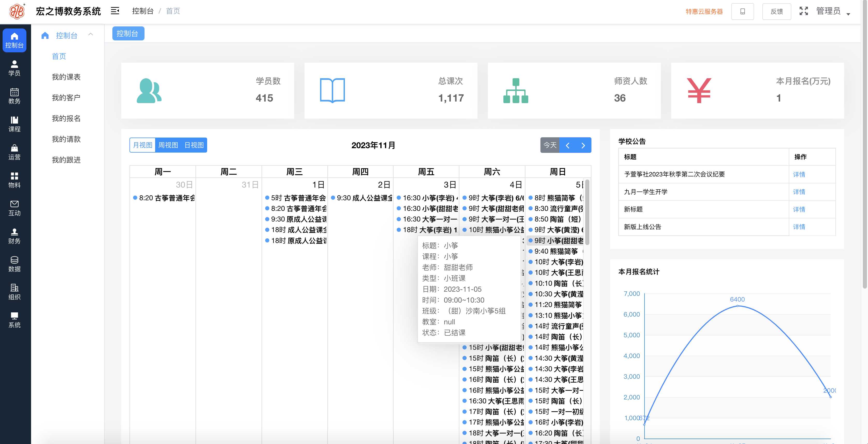Go to next month arrow
This screenshot has height=444, width=868.
click(583, 145)
